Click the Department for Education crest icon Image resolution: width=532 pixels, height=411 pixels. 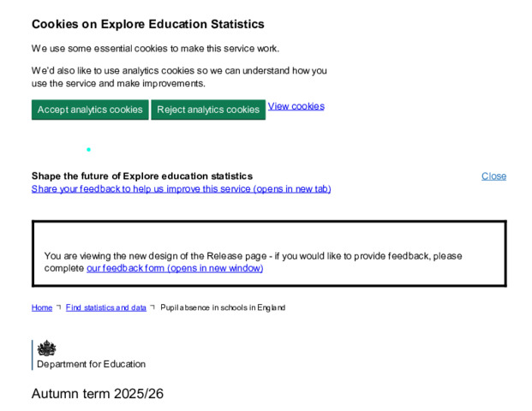click(x=46, y=348)
